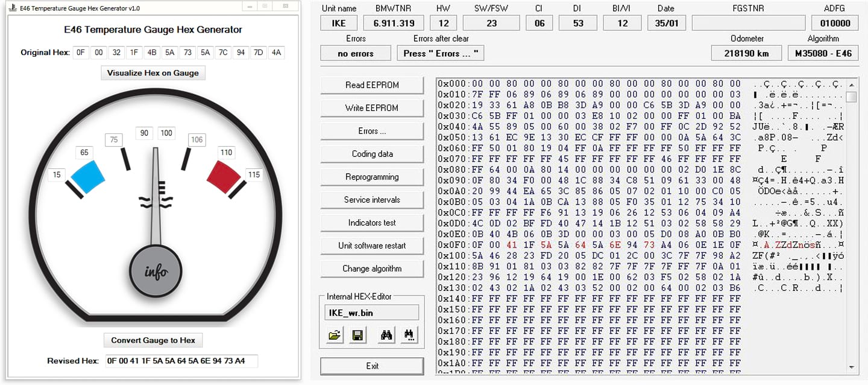Click the Find binoculars icon

pos(386,336)
